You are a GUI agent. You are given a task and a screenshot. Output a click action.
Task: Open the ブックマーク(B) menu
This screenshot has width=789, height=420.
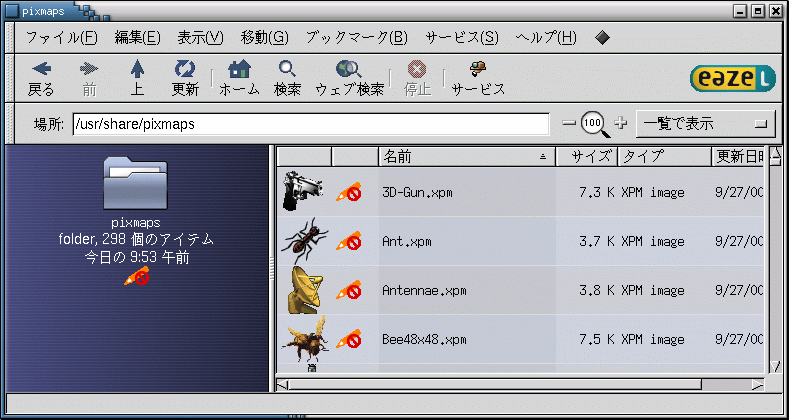[x=356, y=38]
